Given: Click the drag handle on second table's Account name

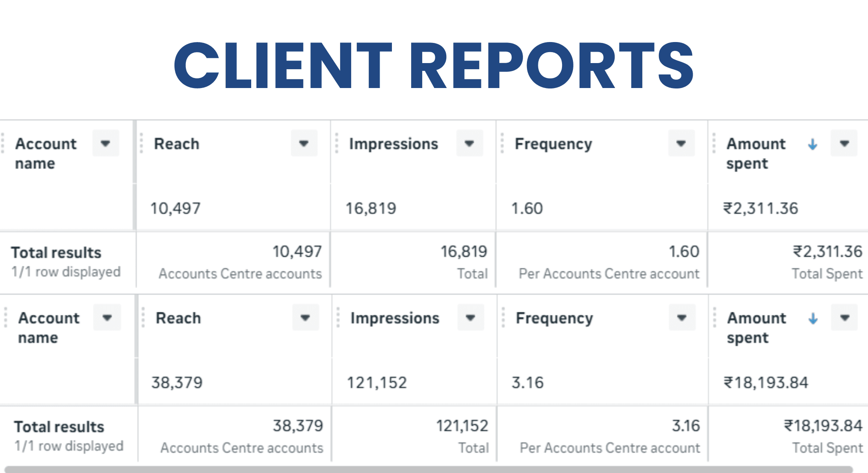Looking at the screenshot, I should [5, 318].
